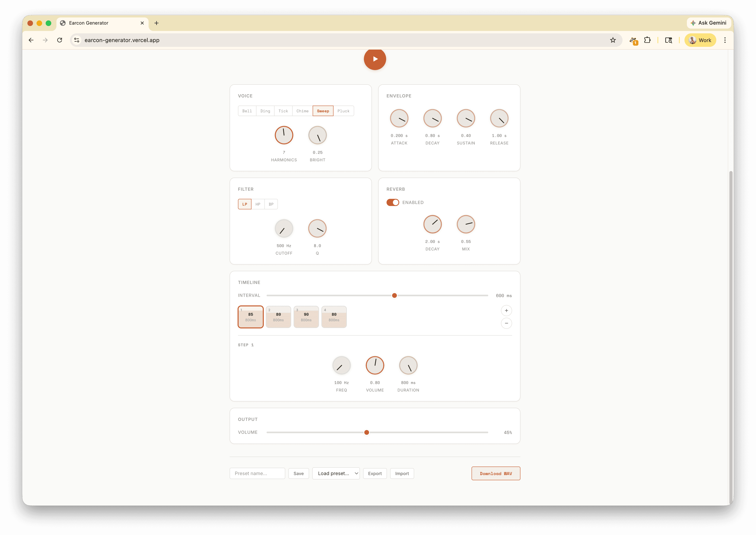
Task: Turn the Release knob
Action: tap(499, 118)
